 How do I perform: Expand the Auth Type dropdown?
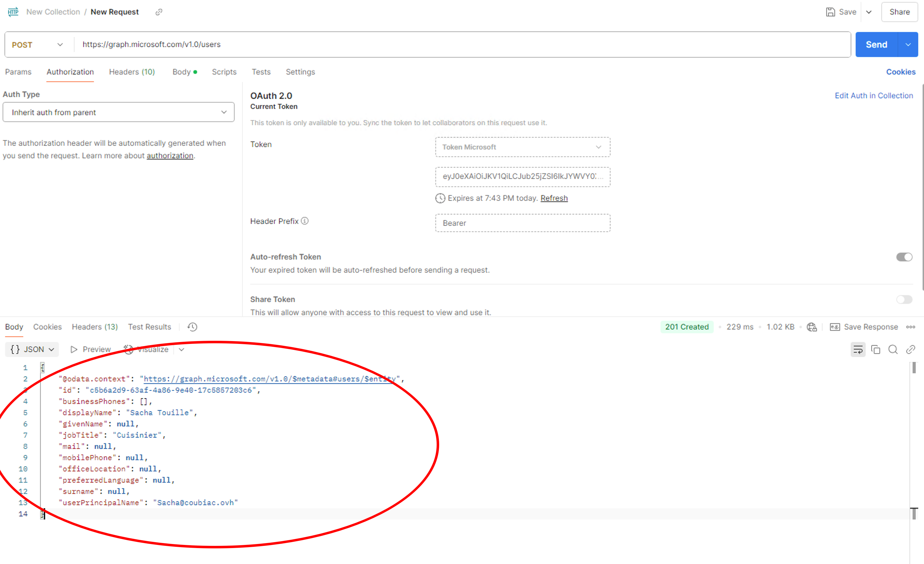coord(119,112)
